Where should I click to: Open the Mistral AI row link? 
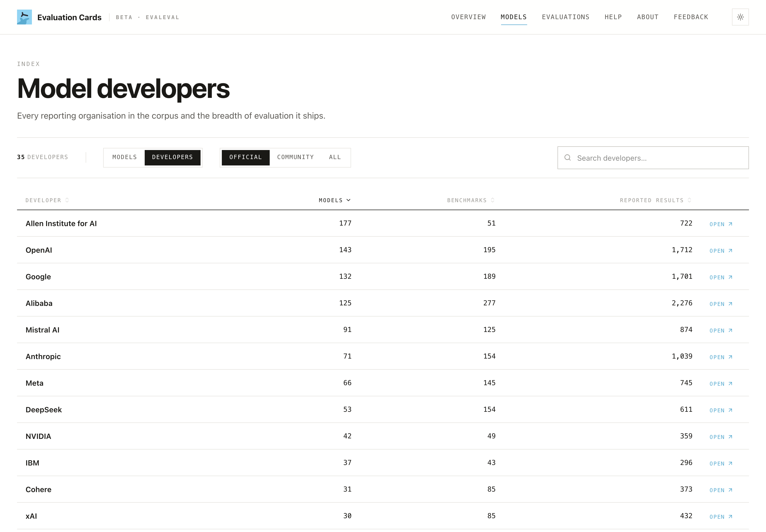(721, 331)
